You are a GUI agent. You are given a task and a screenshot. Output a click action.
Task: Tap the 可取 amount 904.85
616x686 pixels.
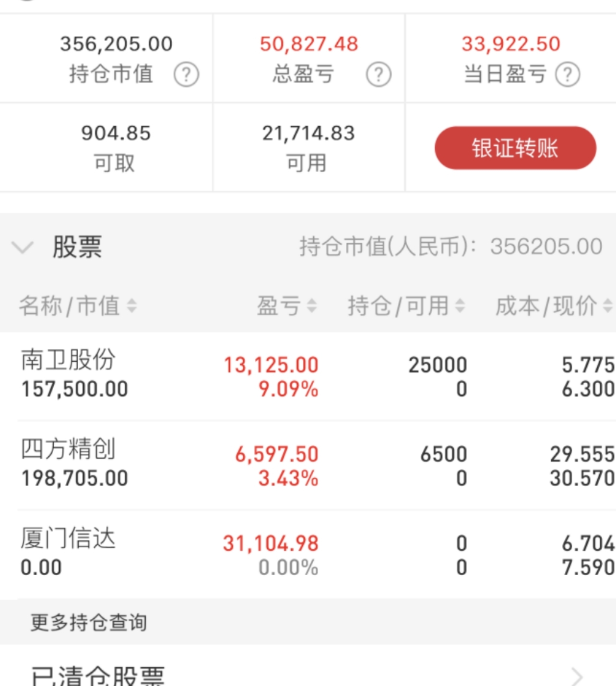(x=116, y=133)
